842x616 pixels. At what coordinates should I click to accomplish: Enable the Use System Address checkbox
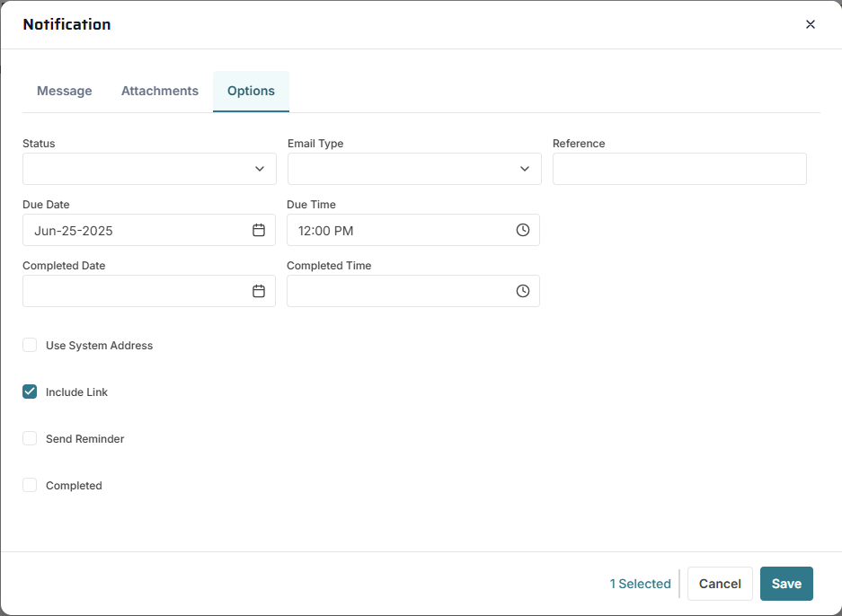click(30, 345)
